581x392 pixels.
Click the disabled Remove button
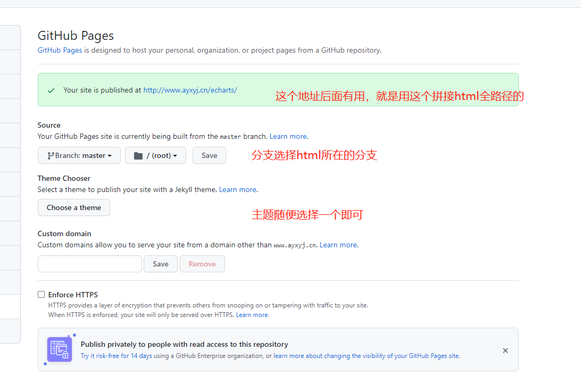click(202, 263)
